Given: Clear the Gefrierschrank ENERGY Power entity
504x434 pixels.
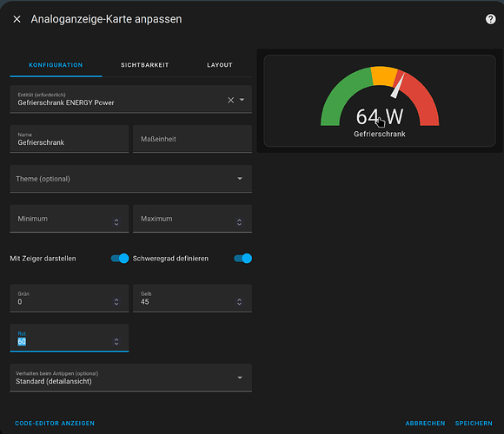Looking at the screenshot, I should coord(231,100).
